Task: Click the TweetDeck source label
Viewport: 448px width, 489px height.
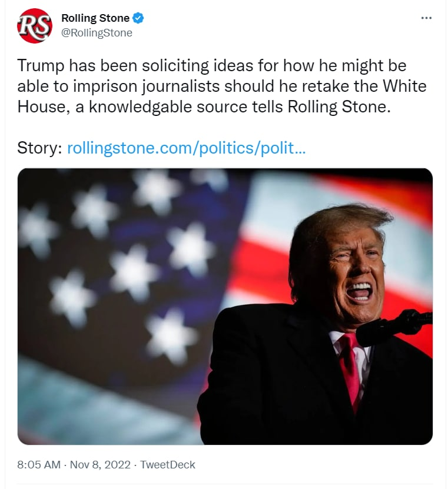Action: point(168,464)
